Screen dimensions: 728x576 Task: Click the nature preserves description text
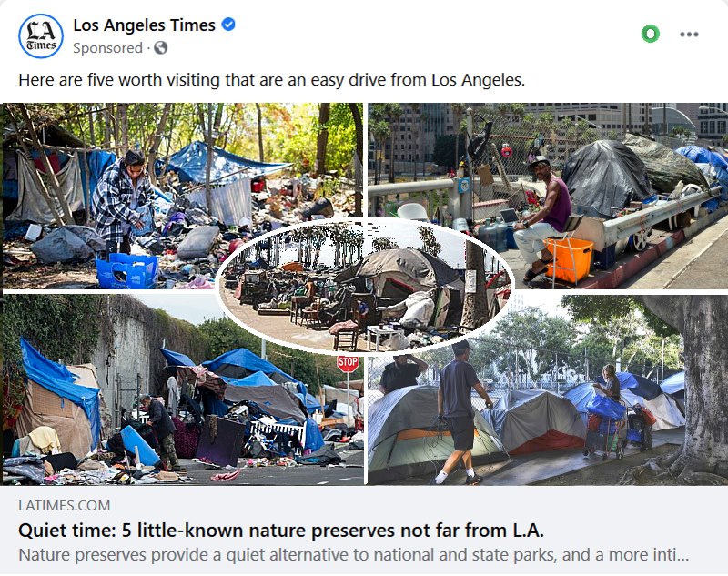click(354, 555)
